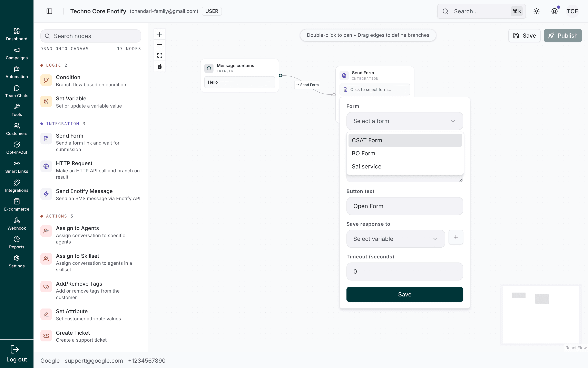
Task: Save the Send Form settings
Action: point(404,294)
